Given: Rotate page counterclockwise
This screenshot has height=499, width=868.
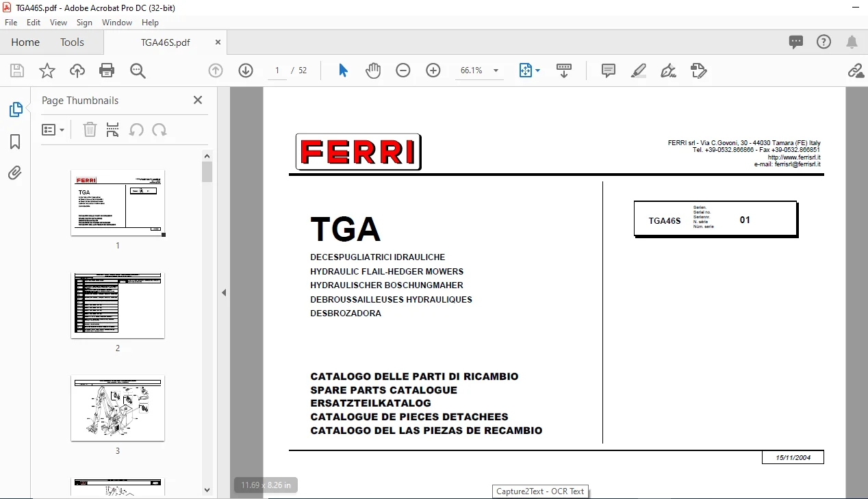Looking at the screenshot, I should (136, 129).
